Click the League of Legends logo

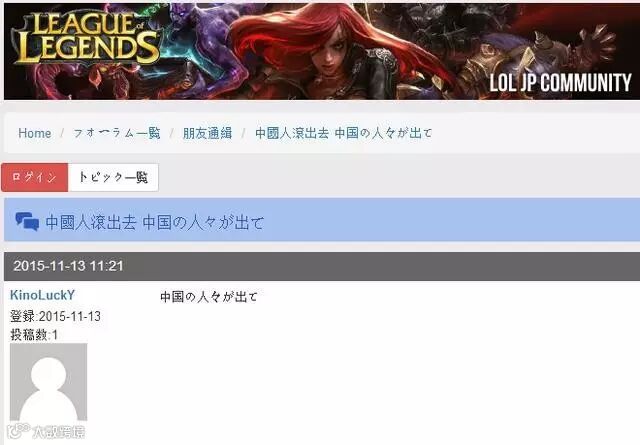[x=86, y=39]
